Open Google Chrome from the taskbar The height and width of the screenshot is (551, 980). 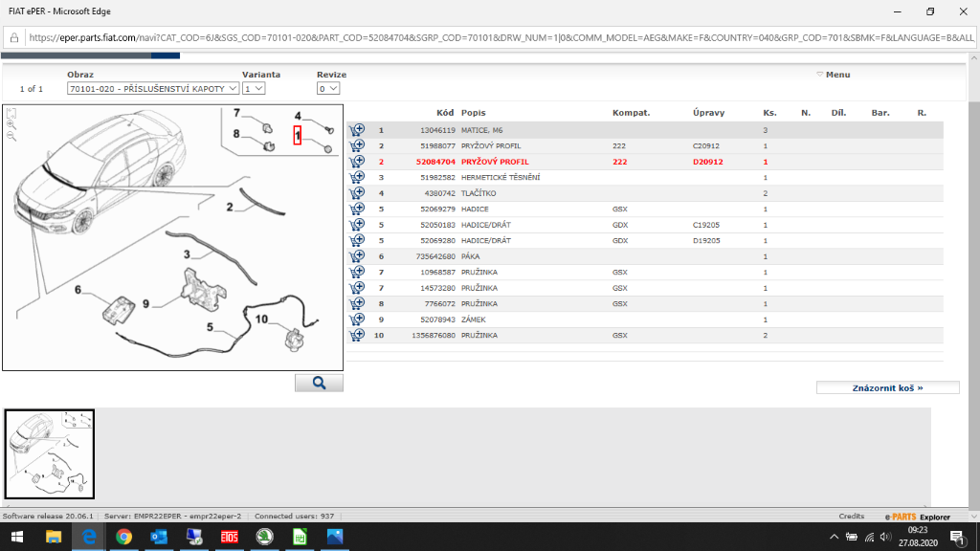point(123,537)
